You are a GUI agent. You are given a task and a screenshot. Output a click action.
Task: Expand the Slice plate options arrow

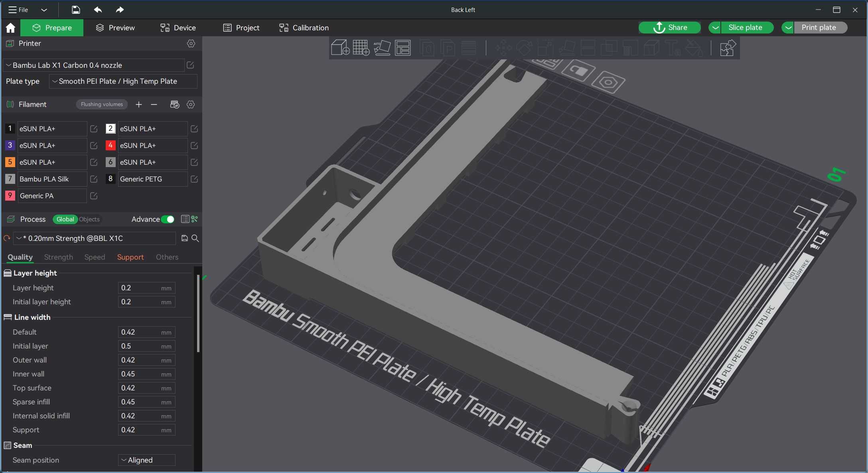click(715, 28)
